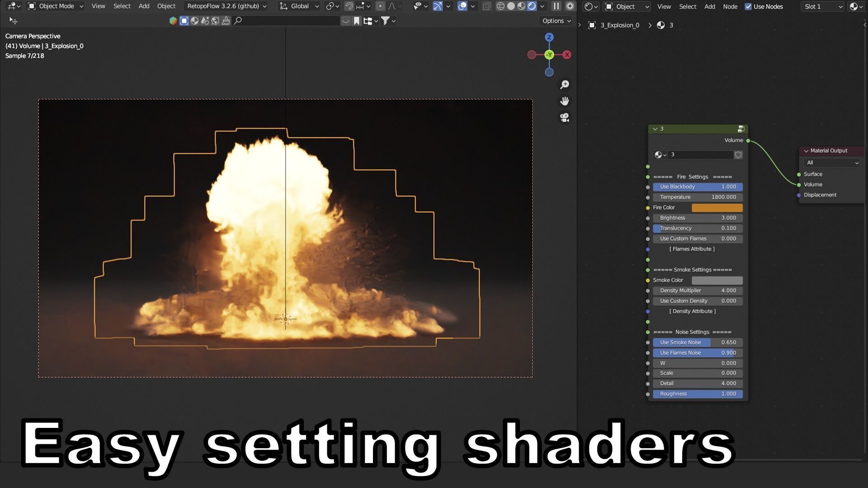Switch to solid shading
This screenshot has width=868, height=488.
[x=511, y=6]
